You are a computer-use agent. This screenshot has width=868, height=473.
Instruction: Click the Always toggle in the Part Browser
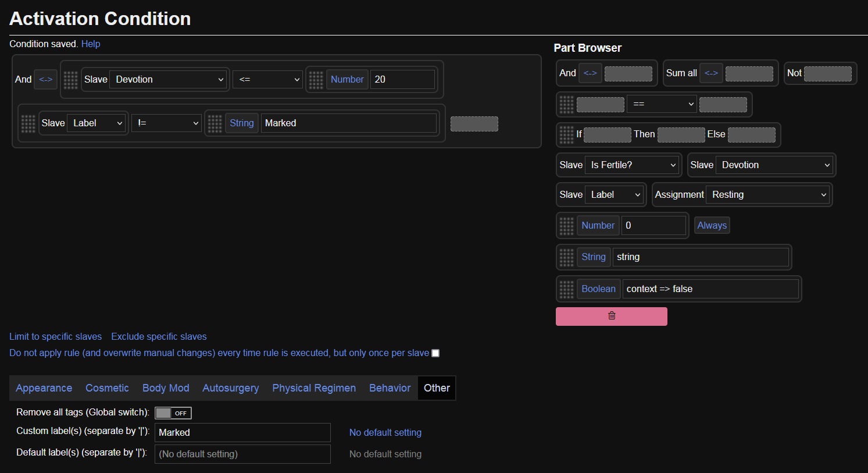[712, 226]
